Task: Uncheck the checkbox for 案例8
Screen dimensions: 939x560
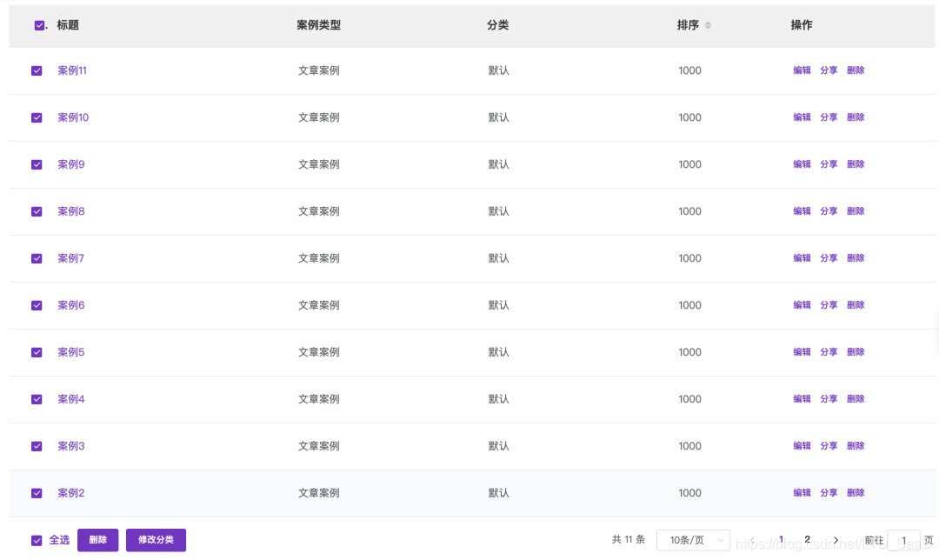Action: coord(37,211)
